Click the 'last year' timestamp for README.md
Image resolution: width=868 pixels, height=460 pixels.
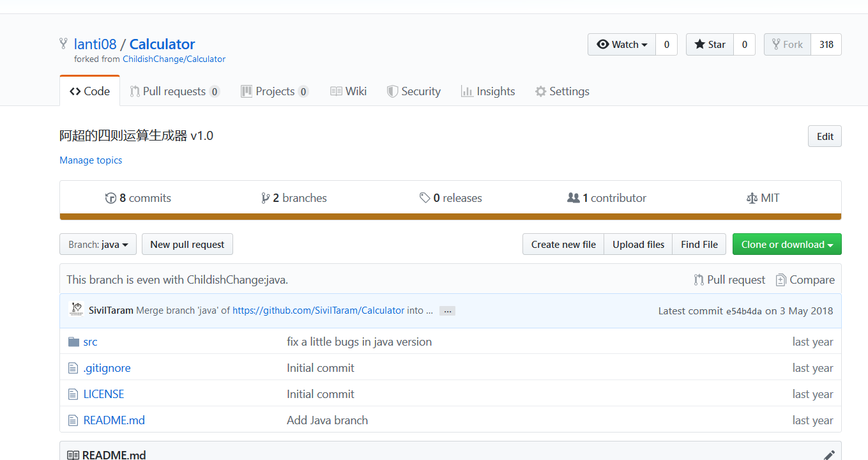(812, 420)
